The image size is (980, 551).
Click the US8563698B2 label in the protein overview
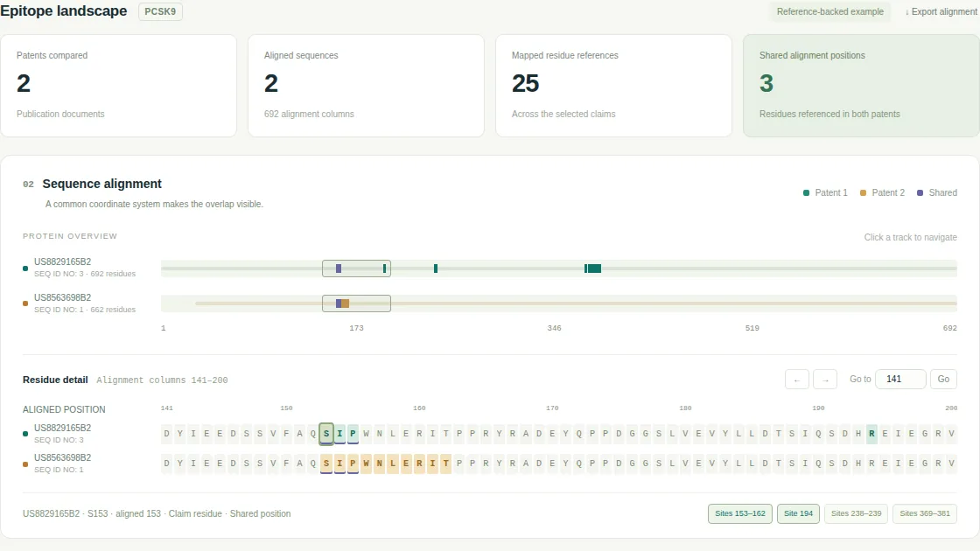(x=62, y=297)
